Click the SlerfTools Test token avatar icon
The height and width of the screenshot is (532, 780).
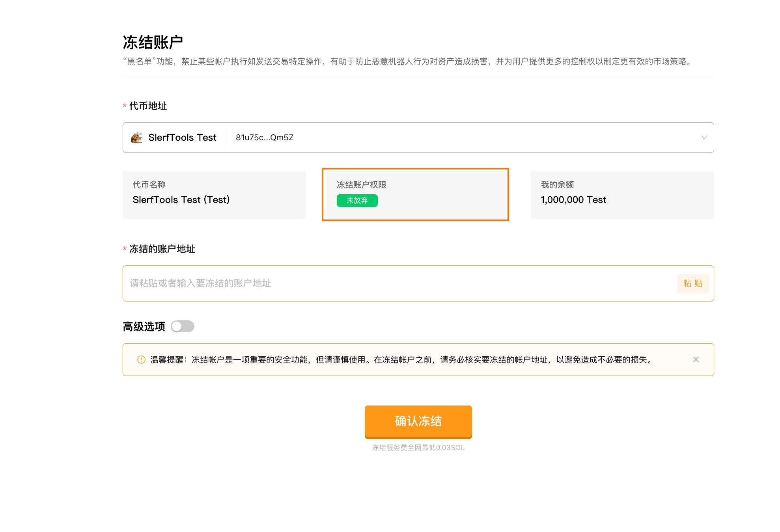pyautogui.click(x=136, y=138)
